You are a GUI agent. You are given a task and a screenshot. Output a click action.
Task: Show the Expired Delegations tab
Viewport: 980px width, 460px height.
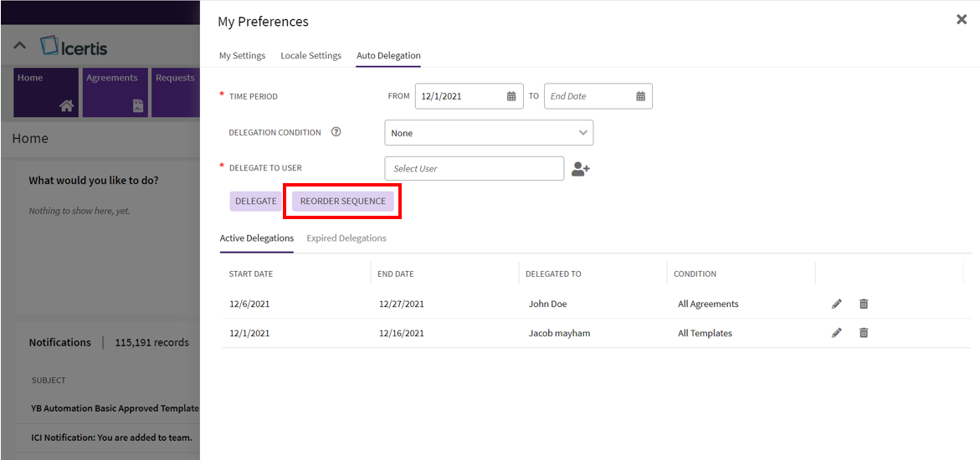[346, 238]
